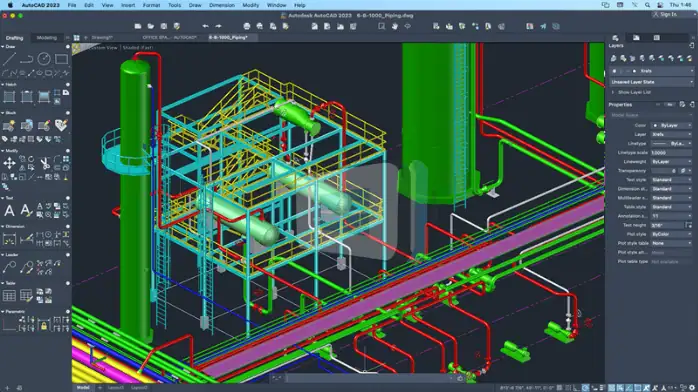Collapse the Draw panel section triangle
The width and height of the screenshot is (698, 392).
[x=3, y=47]
